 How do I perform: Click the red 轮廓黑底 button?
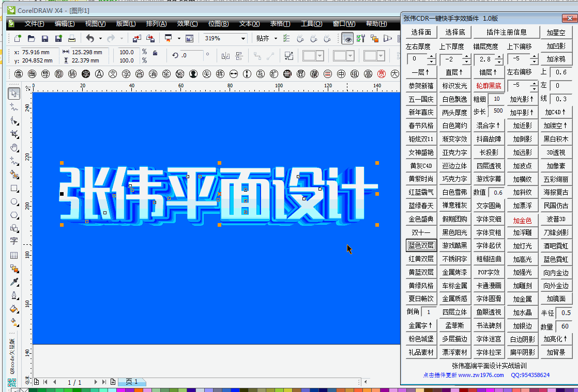click(x=489, y=86)
